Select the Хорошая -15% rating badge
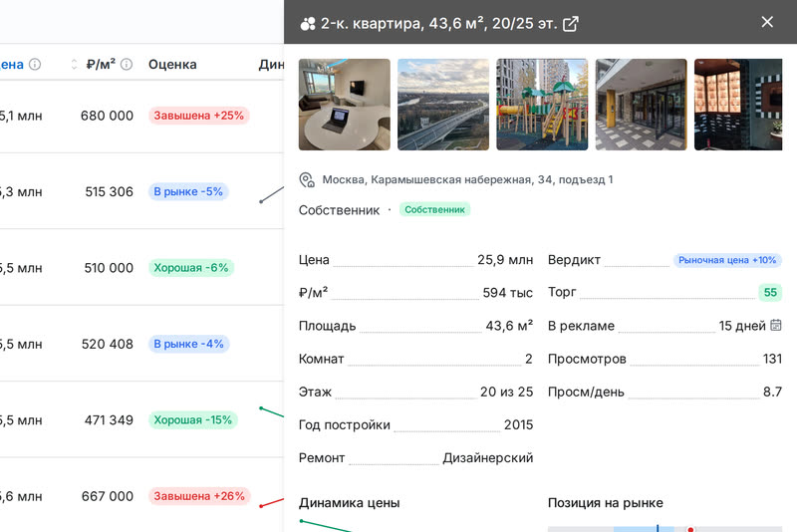Image resolution: width=797 pixels, height=532 pixels. pos(192,420)
